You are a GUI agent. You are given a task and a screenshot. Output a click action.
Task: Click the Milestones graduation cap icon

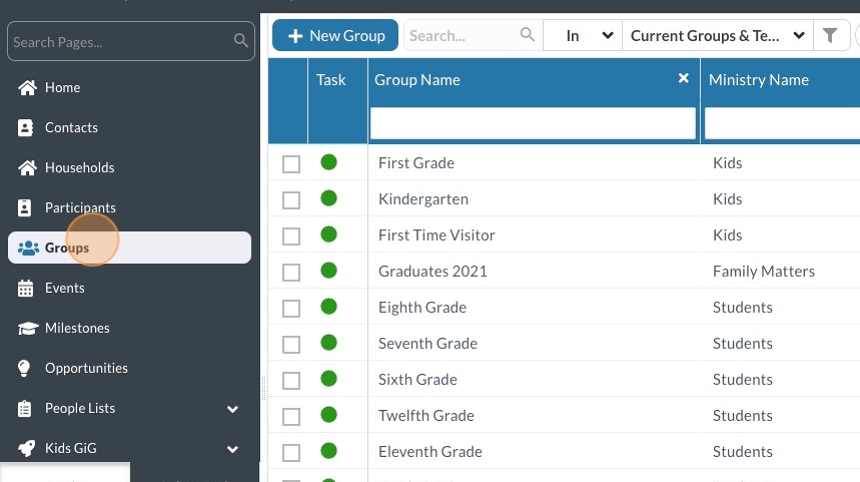27,328
